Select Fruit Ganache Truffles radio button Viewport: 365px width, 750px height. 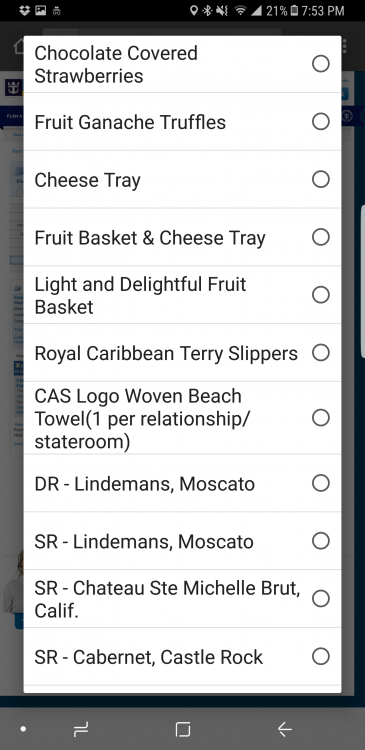(321, 121)
